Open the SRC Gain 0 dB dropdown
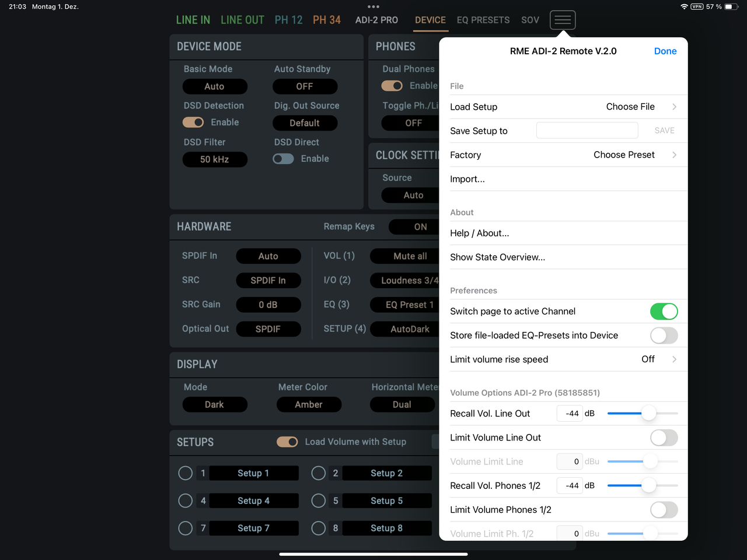The width and height of the screenshot is (747, 560). (x=268, y=304)
